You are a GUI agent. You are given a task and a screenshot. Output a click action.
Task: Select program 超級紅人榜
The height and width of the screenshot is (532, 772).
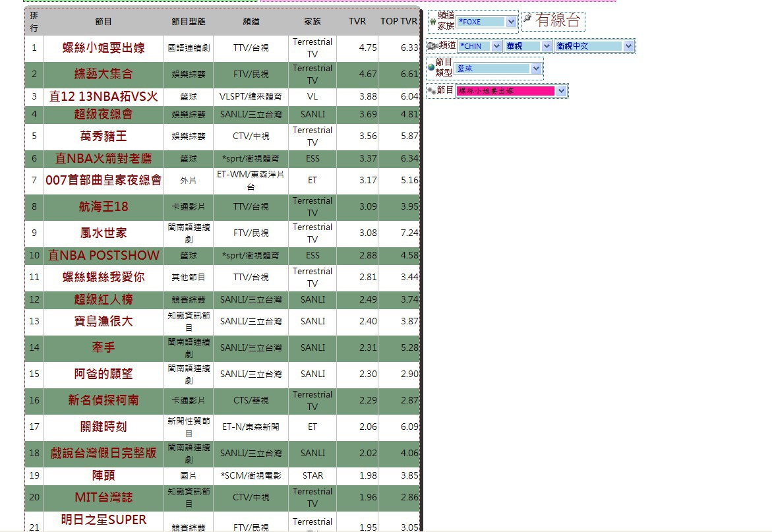click(104, 299)
